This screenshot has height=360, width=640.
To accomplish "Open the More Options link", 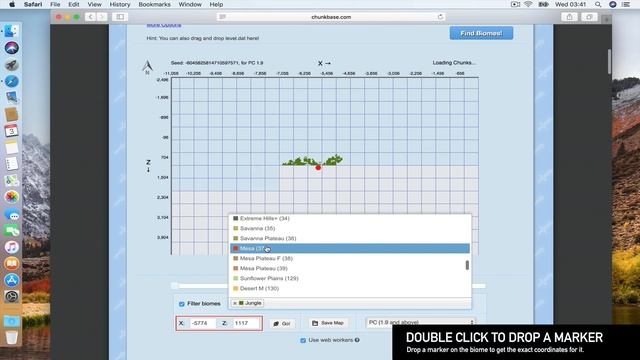I will tap(164, 25).
